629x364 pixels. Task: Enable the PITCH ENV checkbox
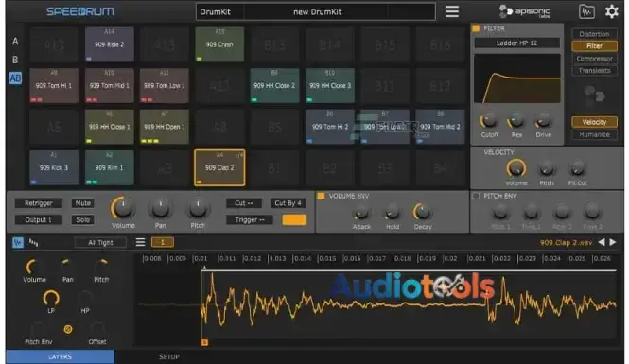point(476,196)
